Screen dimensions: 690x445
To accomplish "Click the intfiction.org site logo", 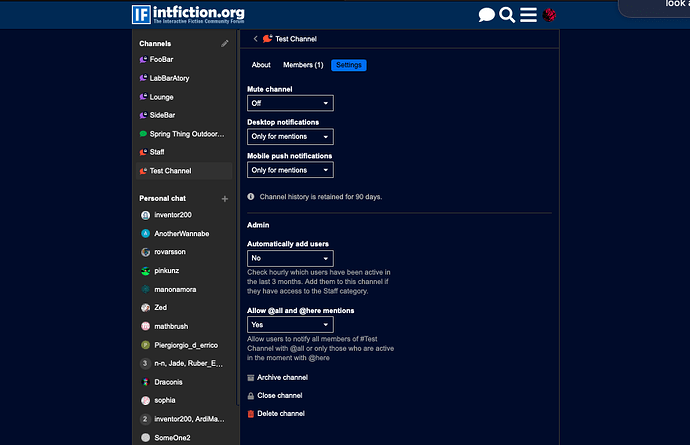I will (188, 15).
